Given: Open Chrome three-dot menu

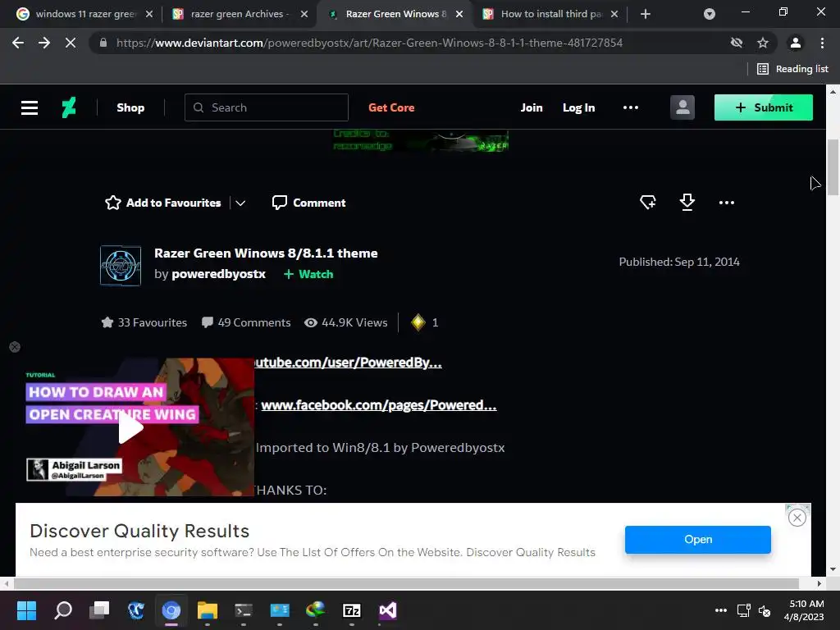Looking at the screenshot, I should tap(822, 43).
